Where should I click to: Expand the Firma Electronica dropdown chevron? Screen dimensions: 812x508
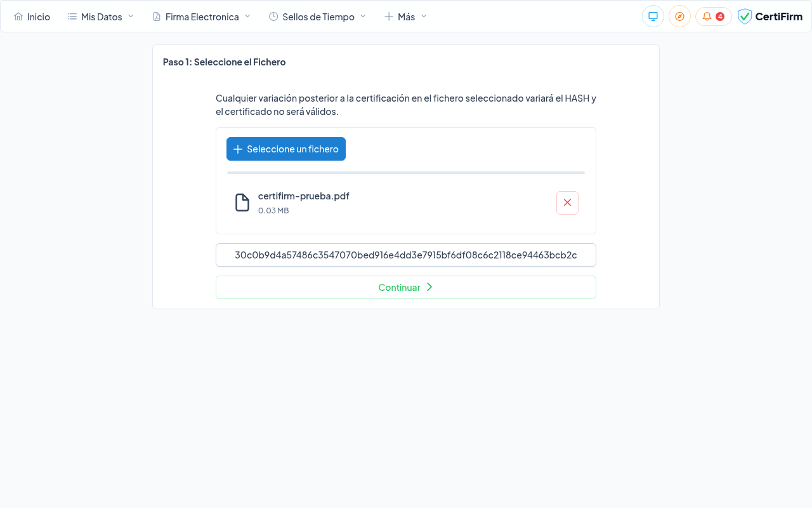pyautogui.click(x=247, y=16)
